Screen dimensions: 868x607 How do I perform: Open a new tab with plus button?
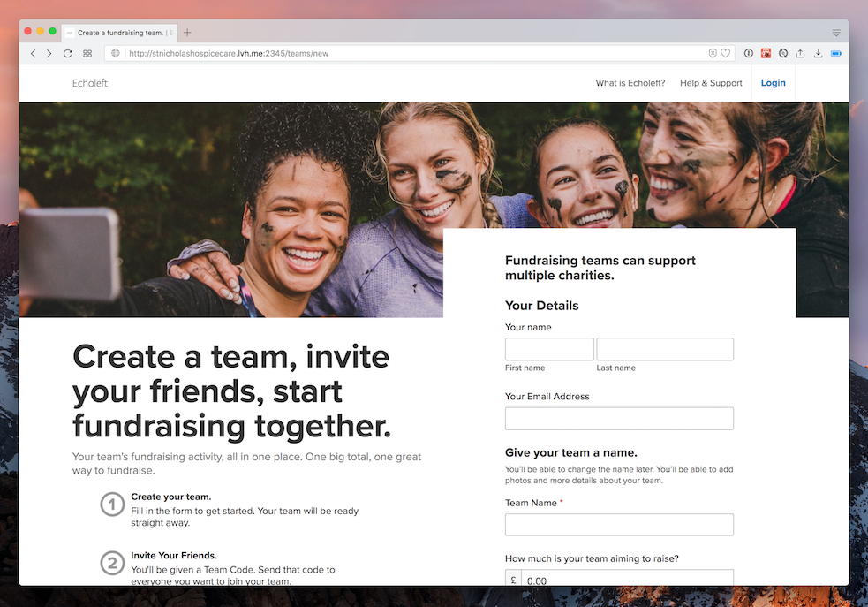pyautogui.click(x=187, y=33)
